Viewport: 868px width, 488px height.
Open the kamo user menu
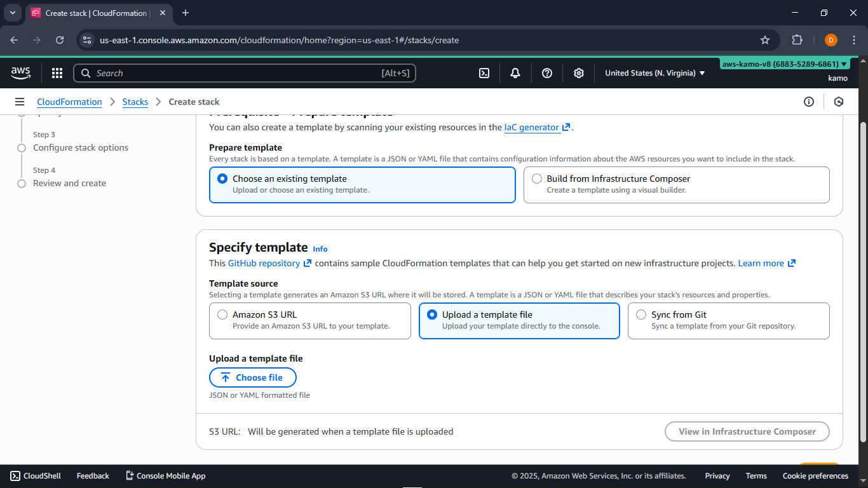point(837,78)
